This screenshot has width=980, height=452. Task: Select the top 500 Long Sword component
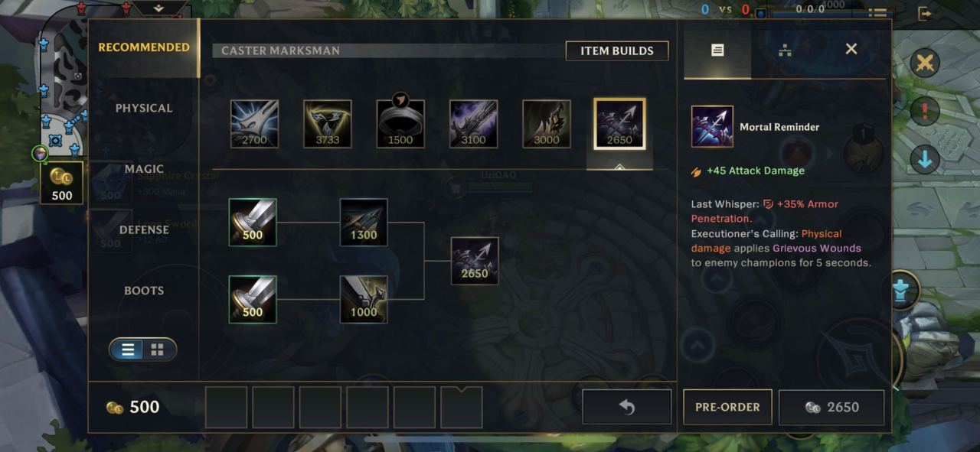(x=253, y=223)
